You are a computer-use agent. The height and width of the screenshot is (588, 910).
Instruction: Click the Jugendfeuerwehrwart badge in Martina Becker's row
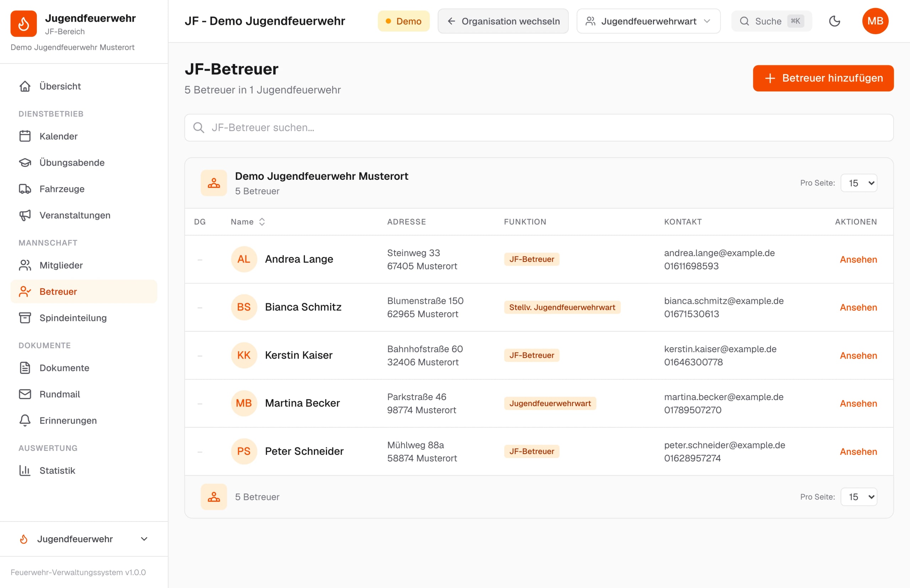coord(550,404)
